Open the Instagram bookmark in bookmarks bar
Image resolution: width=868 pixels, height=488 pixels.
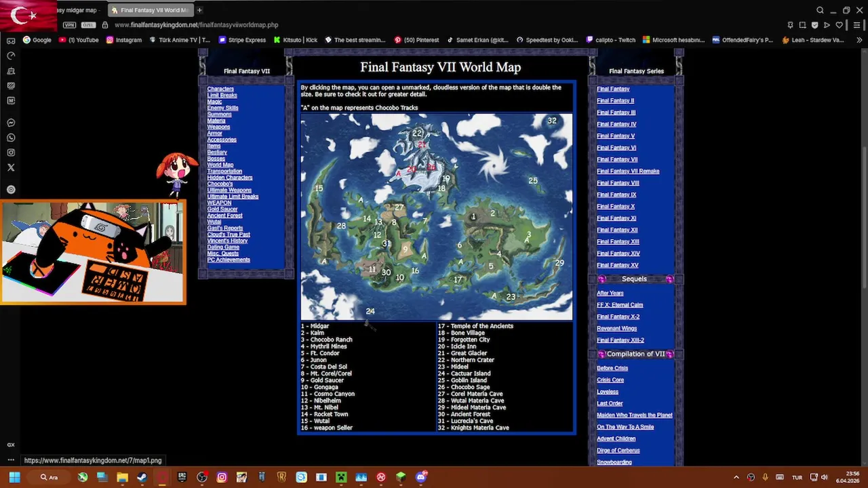pyautogui.click(x=123, y=40)
